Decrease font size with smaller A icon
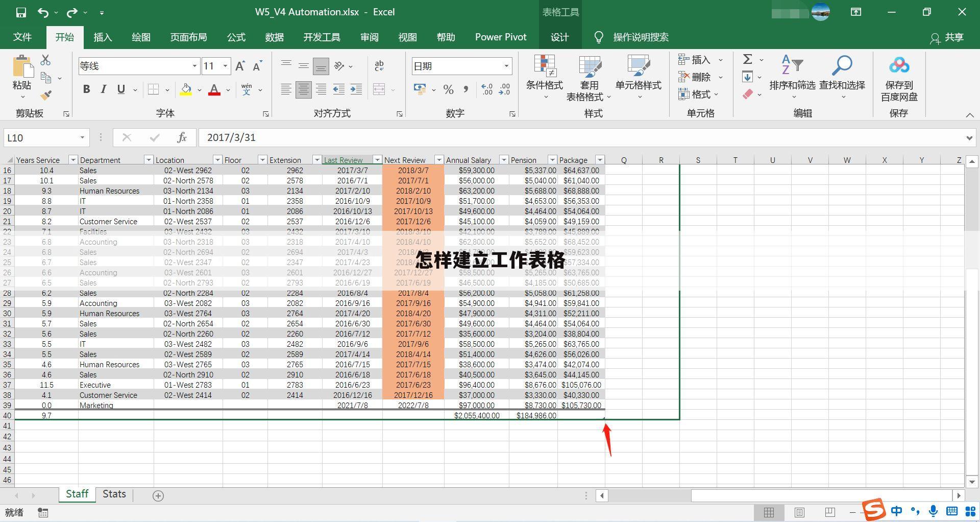 tap(257, 66)
